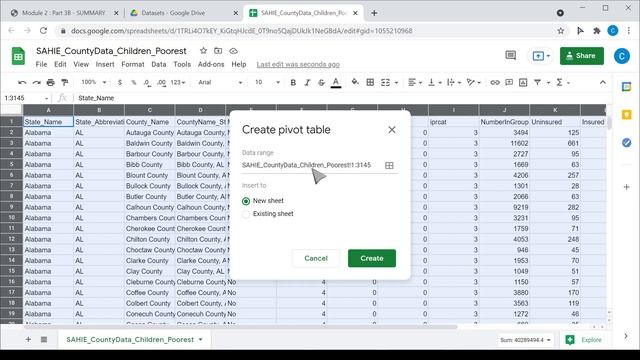The image size is (640, 360).
Task: View cloud save status icon
Action: pyautogui.click(x=233, y=51)
